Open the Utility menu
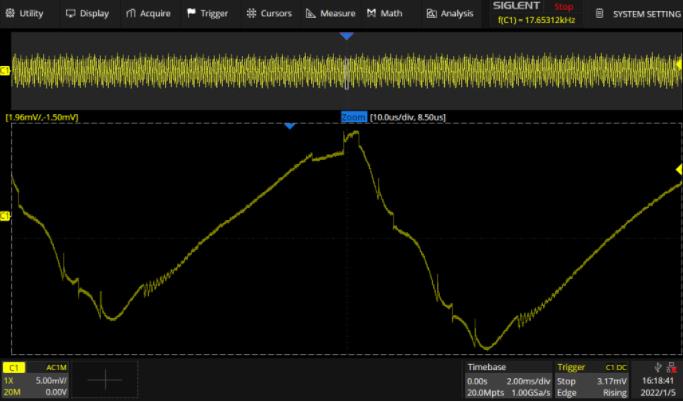Image resolution: width=683 pixels, height=402 pixels. [25, 14]
